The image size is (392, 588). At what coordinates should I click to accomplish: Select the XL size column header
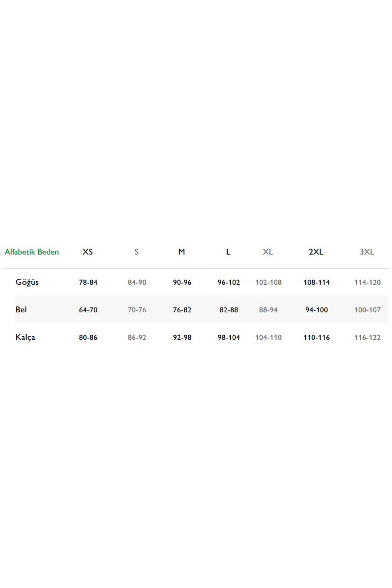point(268,252)
